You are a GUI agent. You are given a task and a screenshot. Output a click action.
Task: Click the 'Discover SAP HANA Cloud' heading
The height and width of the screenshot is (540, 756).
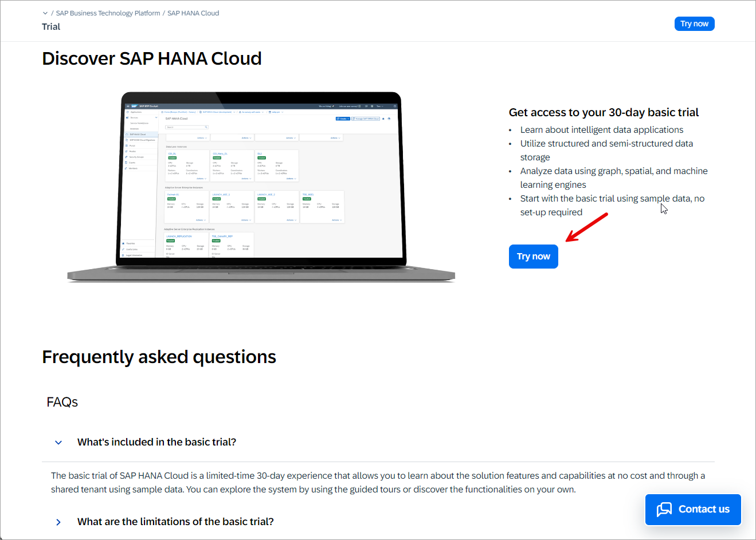(x=152, y=58)
